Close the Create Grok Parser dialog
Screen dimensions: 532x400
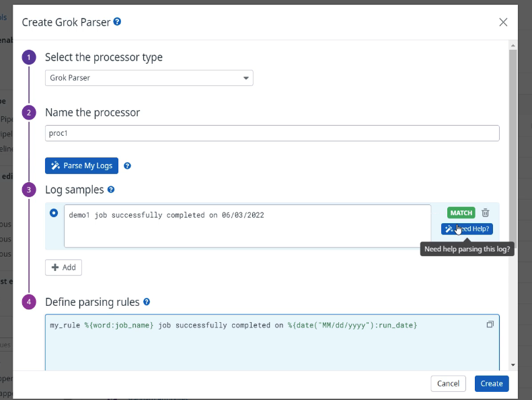503,22
